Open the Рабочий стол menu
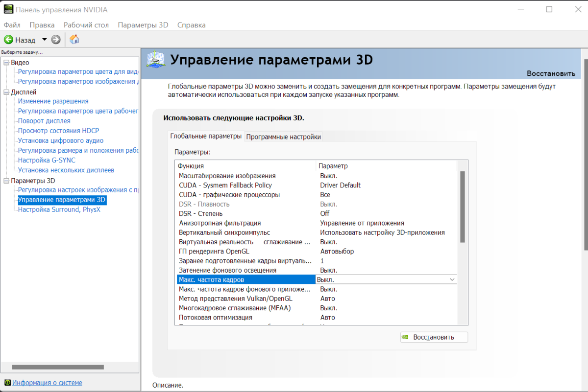The image size is (588, 392). coord(86,25)
